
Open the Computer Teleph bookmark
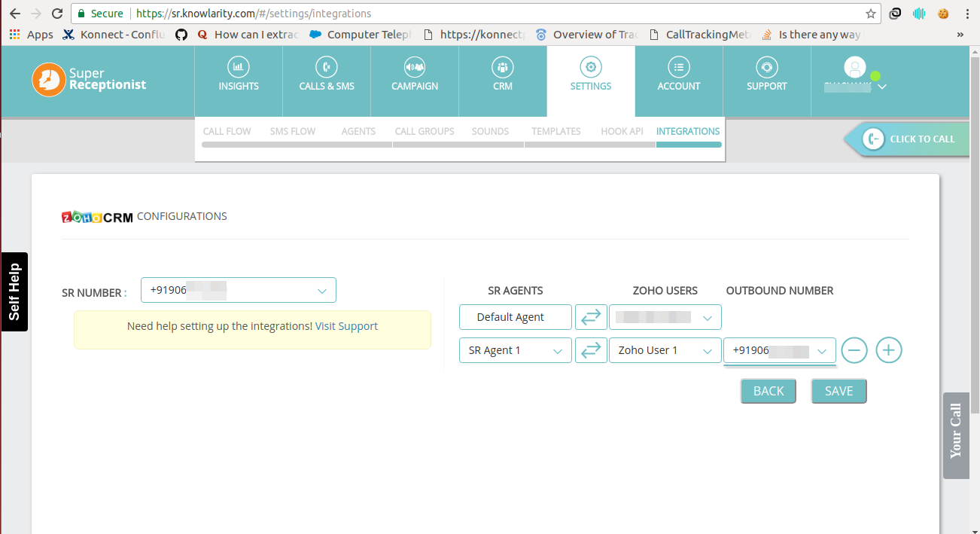tap(361, 35)
